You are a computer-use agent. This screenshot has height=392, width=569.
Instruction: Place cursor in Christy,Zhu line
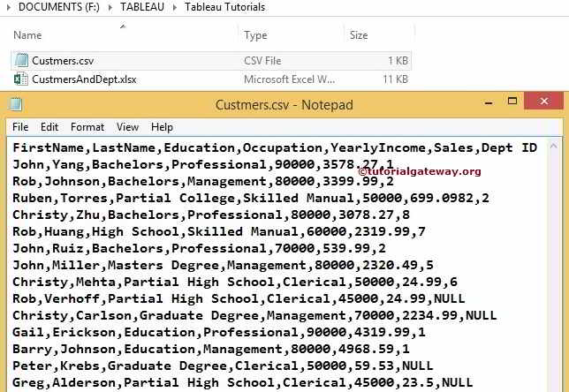click(211, 215)
